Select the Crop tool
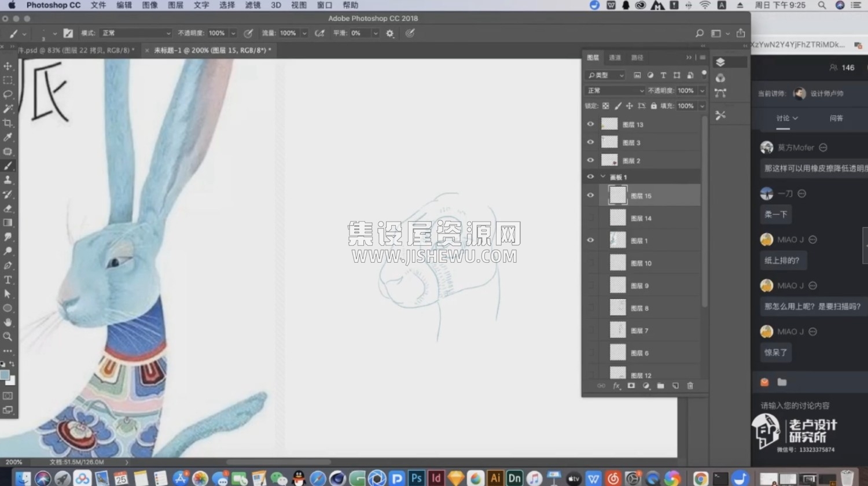 pyautogui.click(x=8, y=123)
